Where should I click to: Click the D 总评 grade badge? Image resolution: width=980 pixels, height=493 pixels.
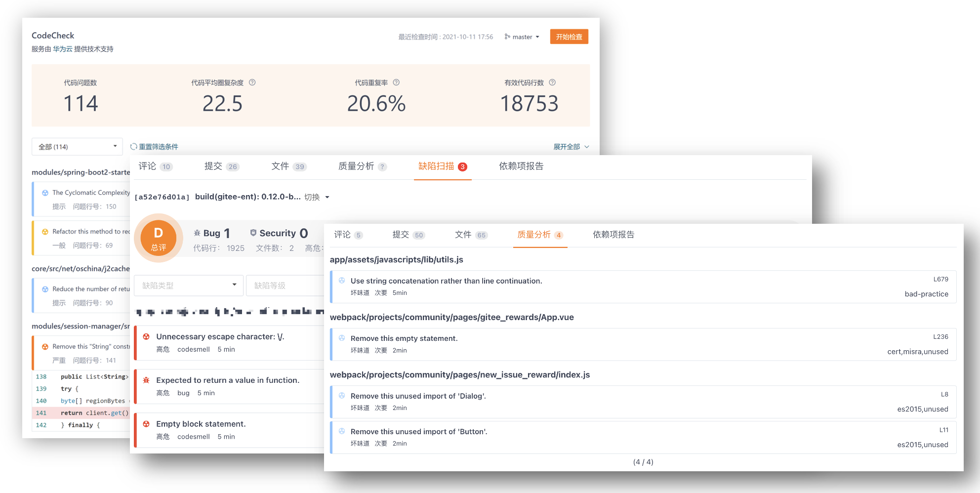[159, 238]
